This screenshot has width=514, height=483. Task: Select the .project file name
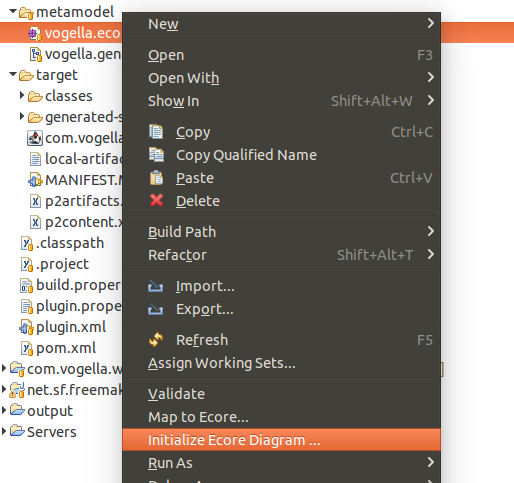click(x=62, y=264)
